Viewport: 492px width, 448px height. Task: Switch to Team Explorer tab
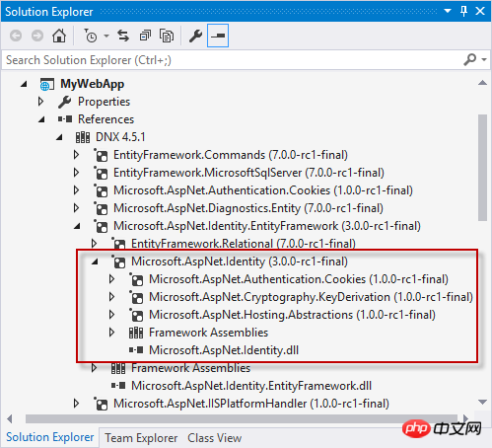click(x=141, y=438)
